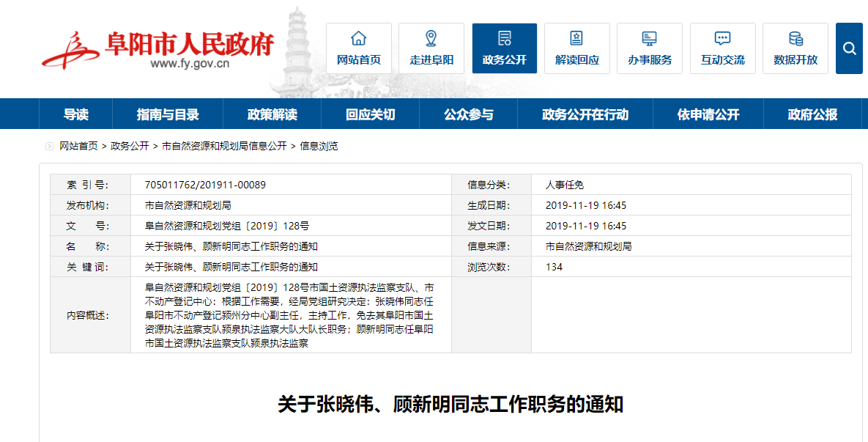Click the 走进阜阳 location pin icon

431,40
